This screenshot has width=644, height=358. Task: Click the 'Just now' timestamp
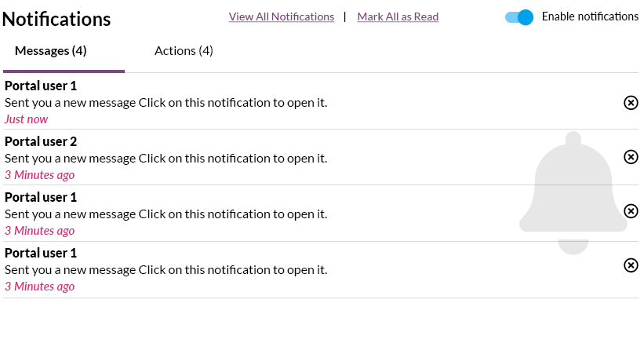click(x=27, y=119)
